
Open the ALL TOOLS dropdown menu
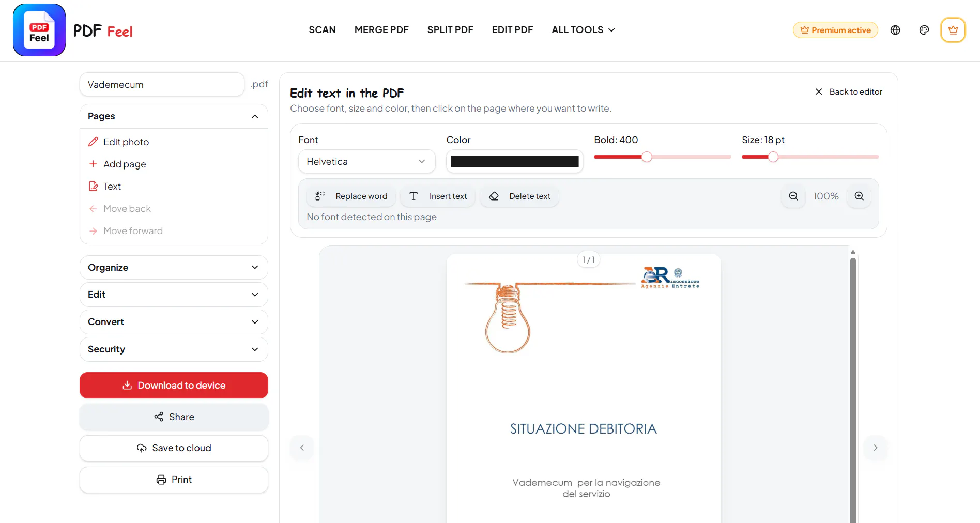[x=583, y=30]
